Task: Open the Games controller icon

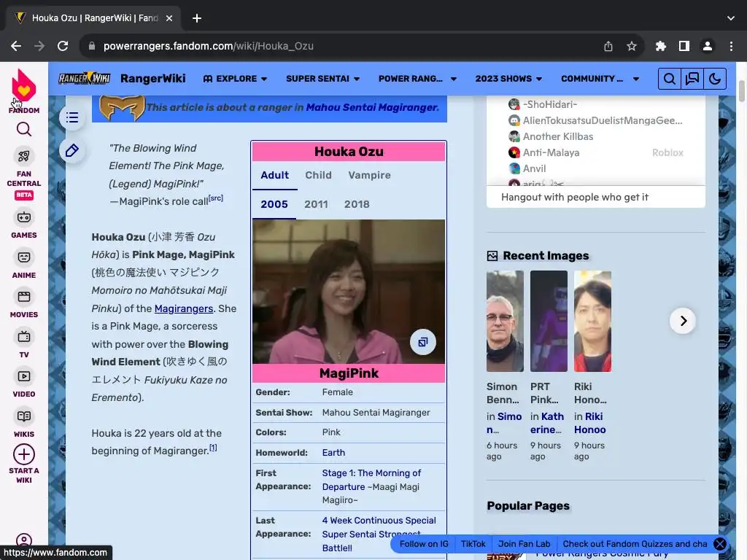Action: coord(24,217)
